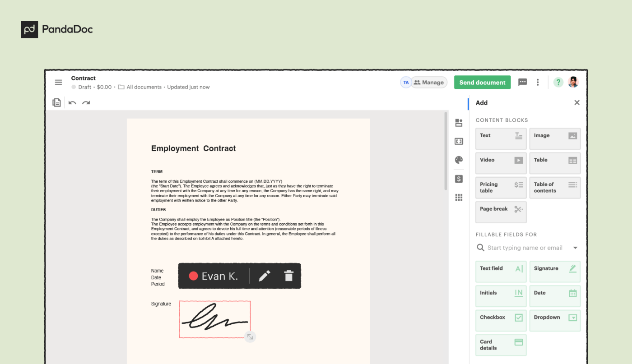This screenshot has height=364, width=632.
Task: Undo the last change
Action: tap(72, 103)
